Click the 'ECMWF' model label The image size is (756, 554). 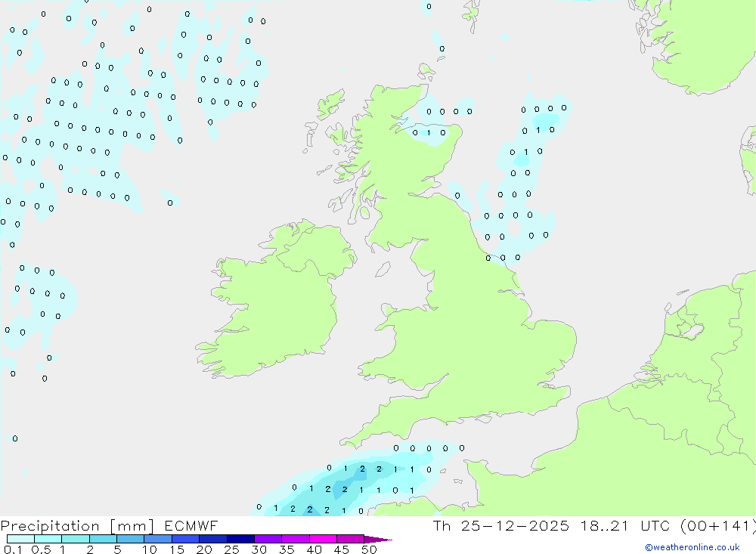pos(191,525)
